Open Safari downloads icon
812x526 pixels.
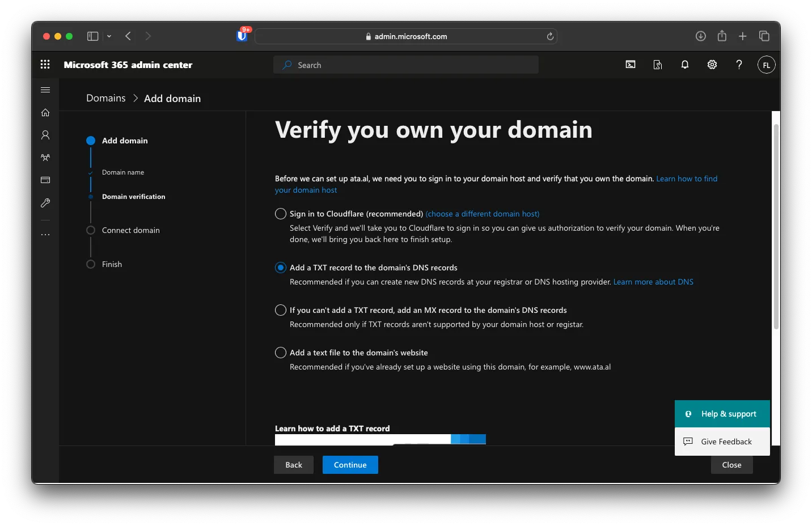click(701, 36)
